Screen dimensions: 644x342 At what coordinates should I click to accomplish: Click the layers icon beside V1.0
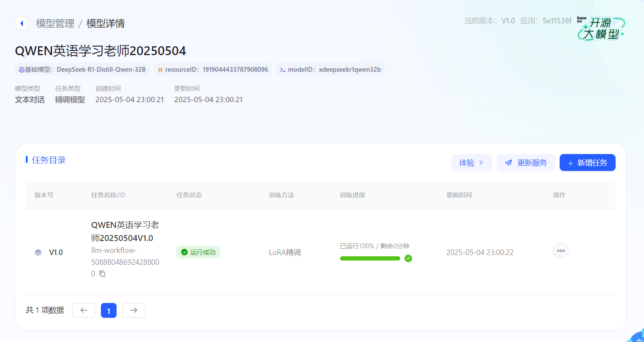tap(38, 252)
